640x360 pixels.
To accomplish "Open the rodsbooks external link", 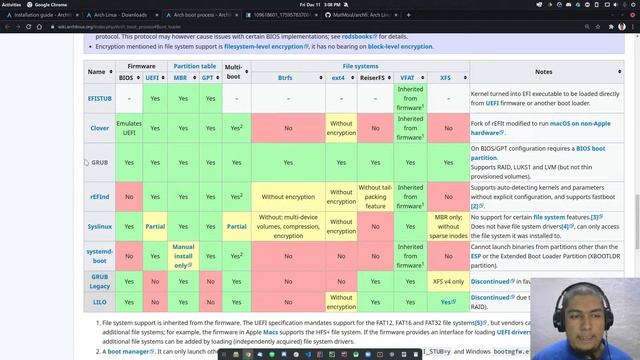I will tap(357, 37).
